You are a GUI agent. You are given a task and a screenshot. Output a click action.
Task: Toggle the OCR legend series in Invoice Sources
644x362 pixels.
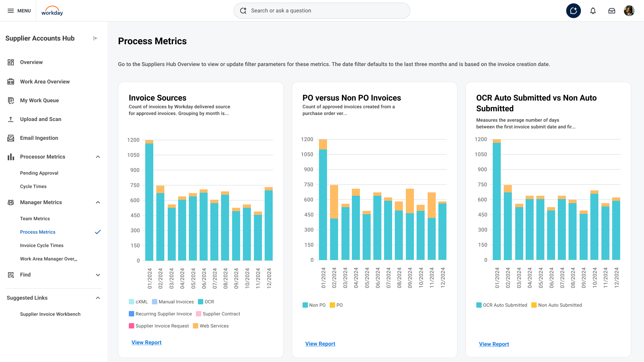pyautogui.click(x=206, y=302)
